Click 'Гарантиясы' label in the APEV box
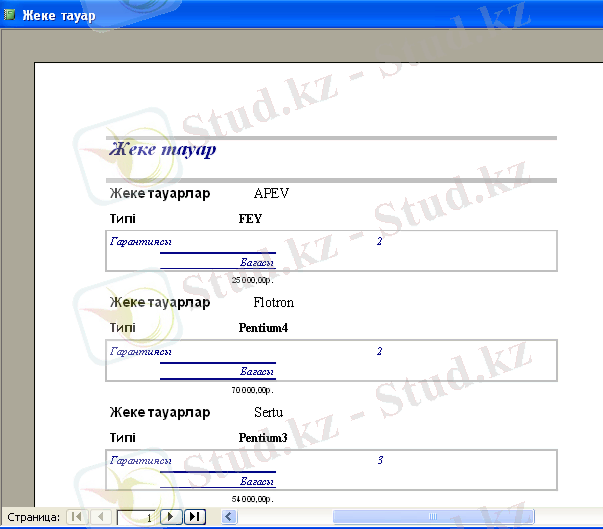 141,242
